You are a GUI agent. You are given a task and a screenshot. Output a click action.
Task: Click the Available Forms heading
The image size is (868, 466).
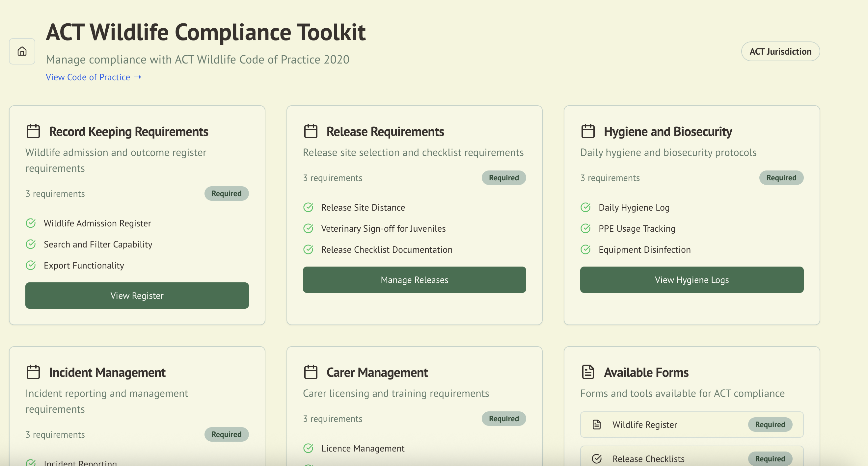click(x=646, y=373)
